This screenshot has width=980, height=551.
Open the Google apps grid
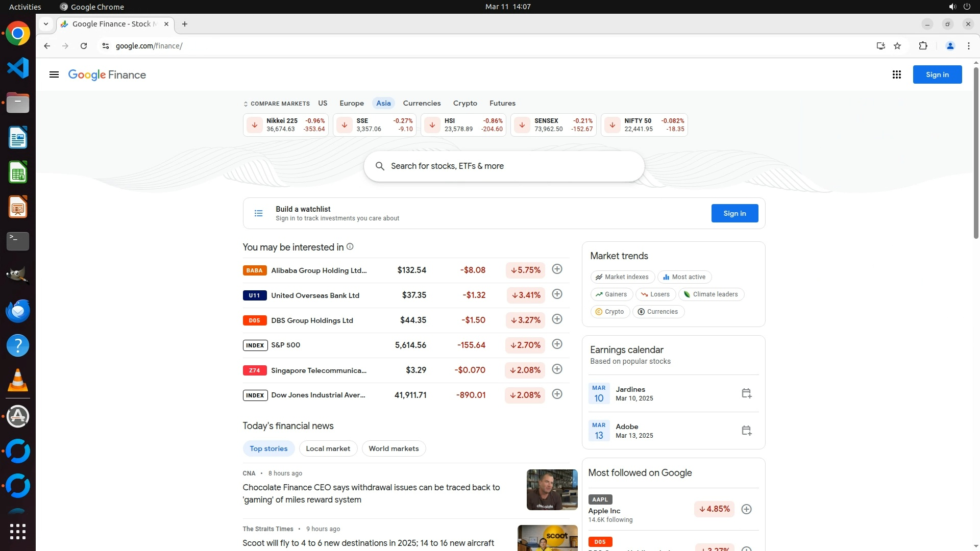pos(896,75)
